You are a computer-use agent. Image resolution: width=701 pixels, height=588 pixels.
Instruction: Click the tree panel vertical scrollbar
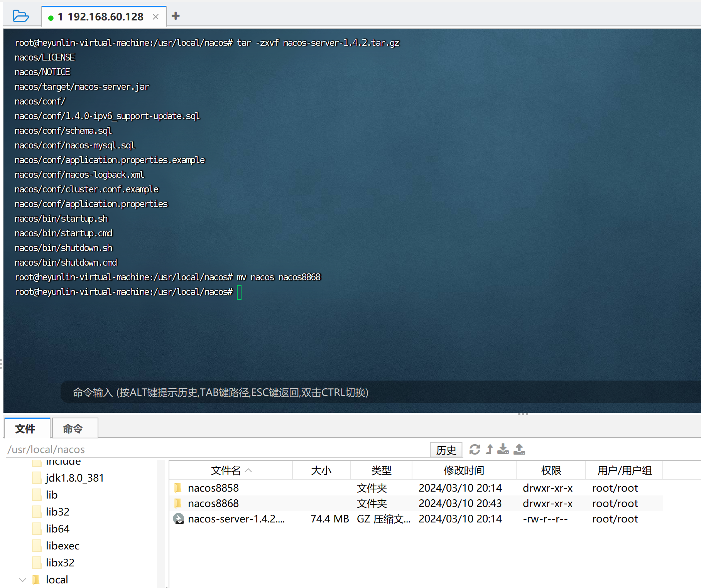[x=161, y=524]
